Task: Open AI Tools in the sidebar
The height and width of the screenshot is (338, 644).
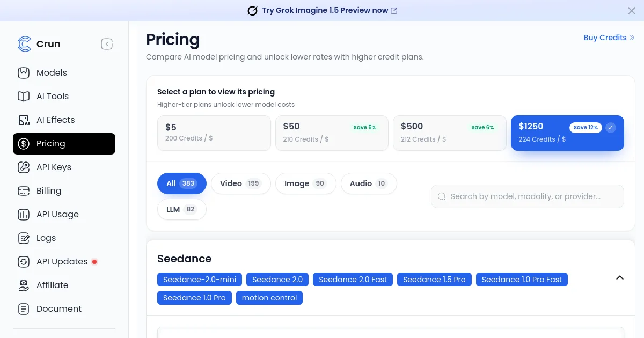Action: (x=64, y=96)
